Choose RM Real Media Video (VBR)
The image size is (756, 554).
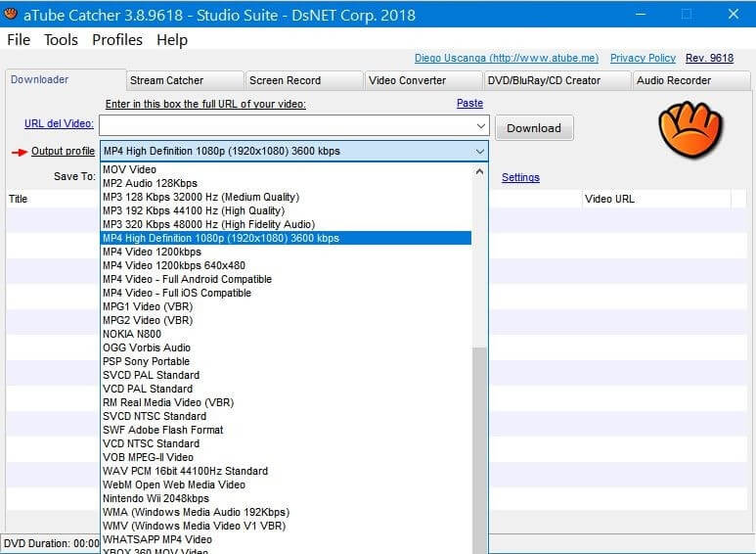coord(286,402)
